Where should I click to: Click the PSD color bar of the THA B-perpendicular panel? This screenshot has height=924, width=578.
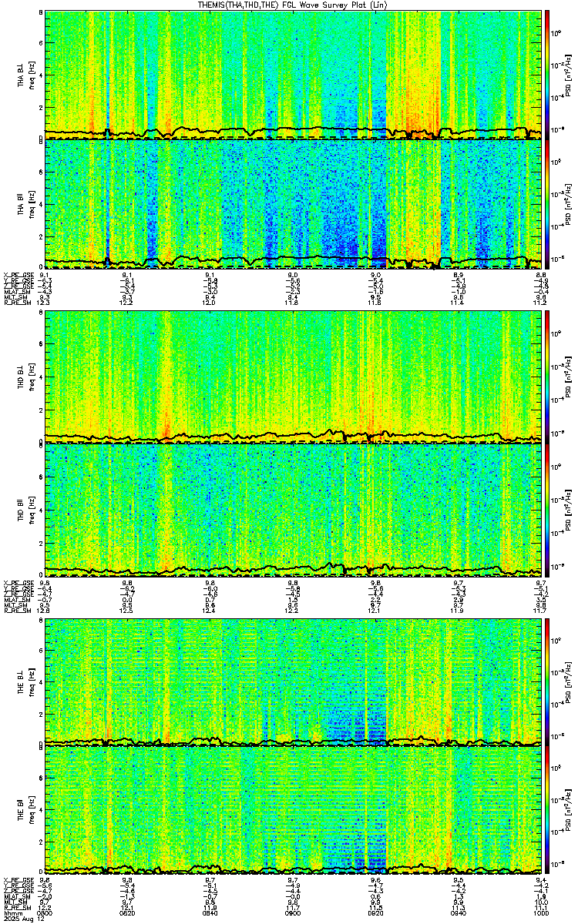[x=547, y=74]
